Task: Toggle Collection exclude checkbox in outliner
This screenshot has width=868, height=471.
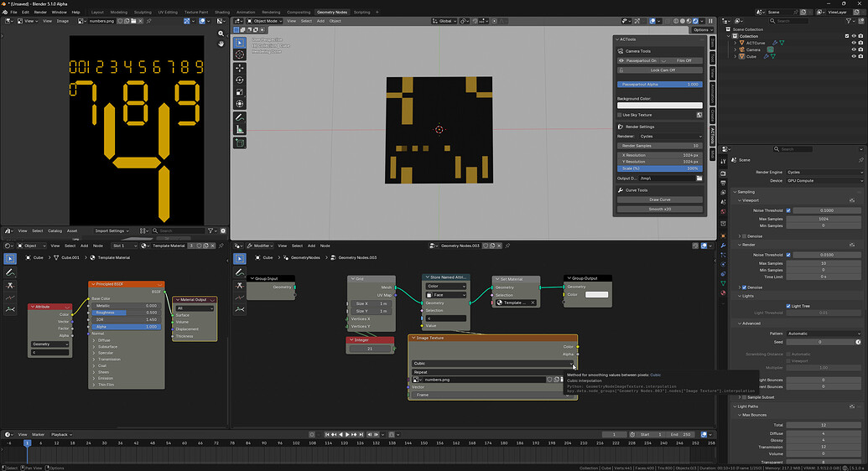Action: coord(847,36)
